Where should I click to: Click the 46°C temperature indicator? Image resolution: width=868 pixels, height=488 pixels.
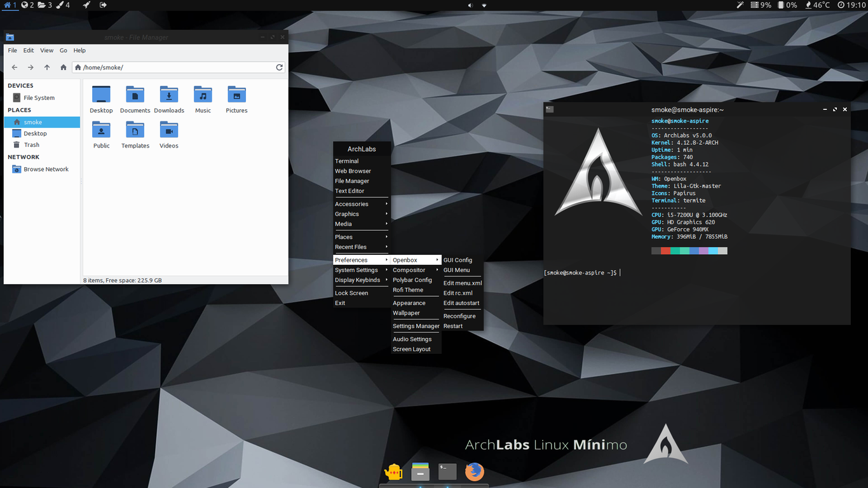(817, 4)
